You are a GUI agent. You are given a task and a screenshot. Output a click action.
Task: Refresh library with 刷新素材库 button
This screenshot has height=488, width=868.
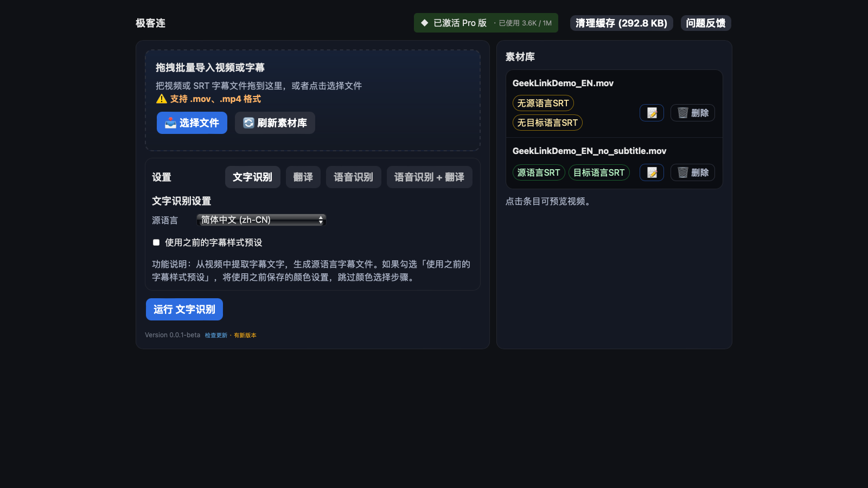click(x=275, y=123)
